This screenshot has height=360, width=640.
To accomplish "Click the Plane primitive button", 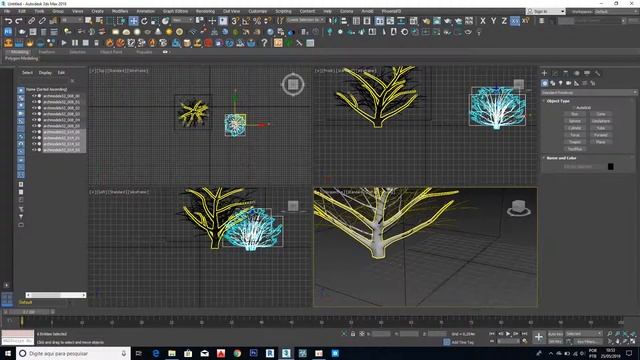I will pyautogui.click(x=600, y=142).
